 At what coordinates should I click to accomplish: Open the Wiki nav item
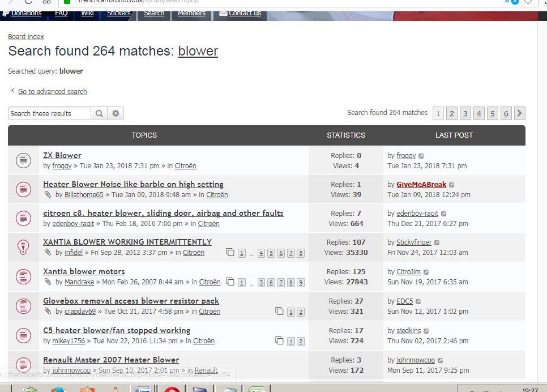pyautogui.click(x=87, y=13)
